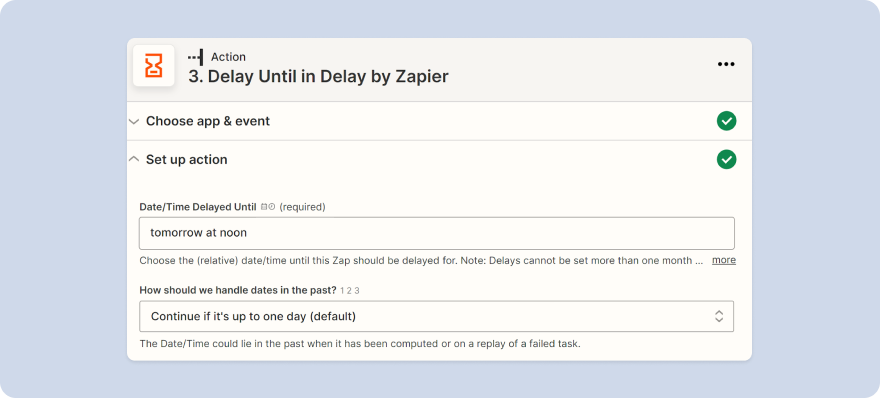Focus the 'tomorrow at noon' input field
The image size is (880, 398).
coord(437,233)
